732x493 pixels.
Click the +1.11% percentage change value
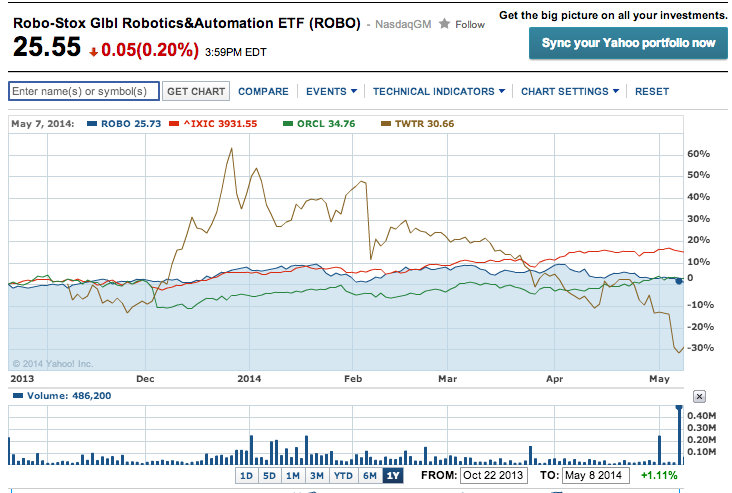(659, 475)
